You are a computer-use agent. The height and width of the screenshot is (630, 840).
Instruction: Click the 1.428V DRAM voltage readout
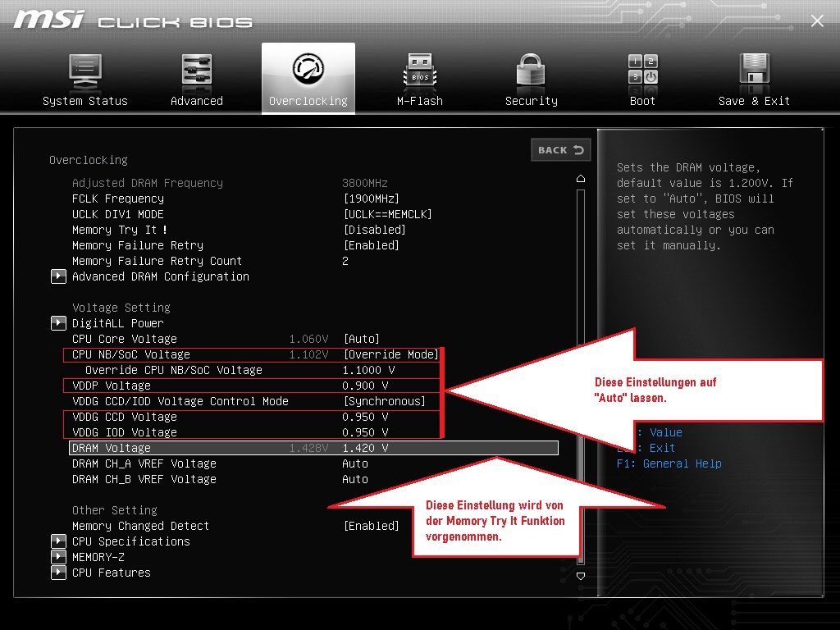click(308, 448)
